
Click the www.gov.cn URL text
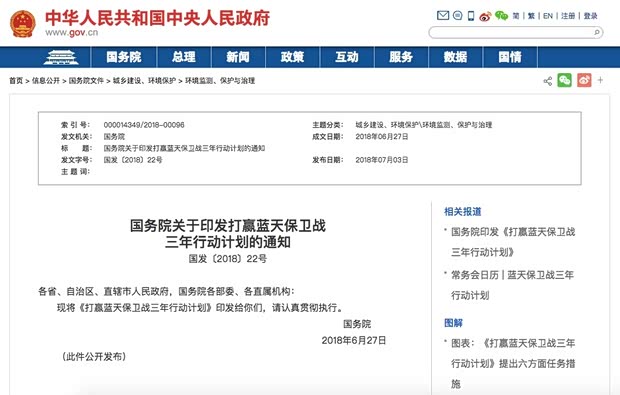pos(72,32)
